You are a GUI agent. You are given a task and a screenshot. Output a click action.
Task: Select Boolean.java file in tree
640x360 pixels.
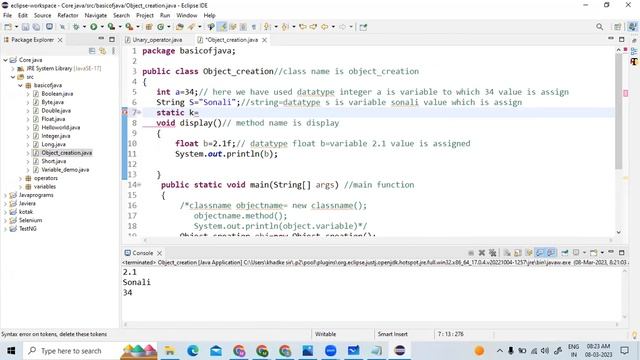57,94
